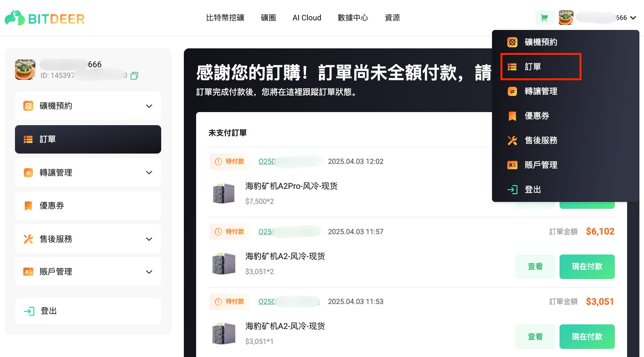644x357 pixels.
Task: Open 礦圈 in the top navigation
Action: 268,18
